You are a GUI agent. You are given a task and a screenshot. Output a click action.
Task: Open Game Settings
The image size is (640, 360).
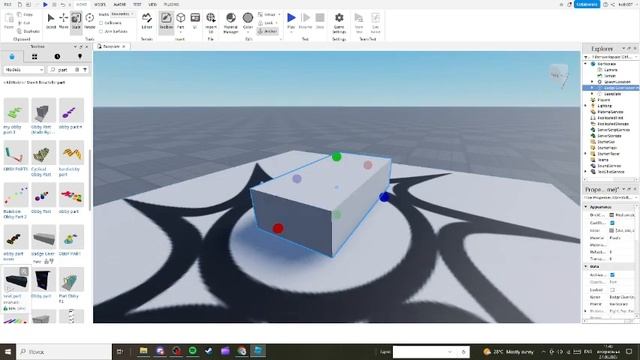point(339,22)
